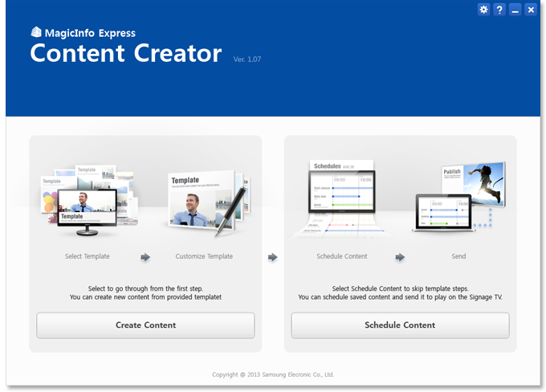
Task: Open settings with the gear icon
Action: click(483, 10)
